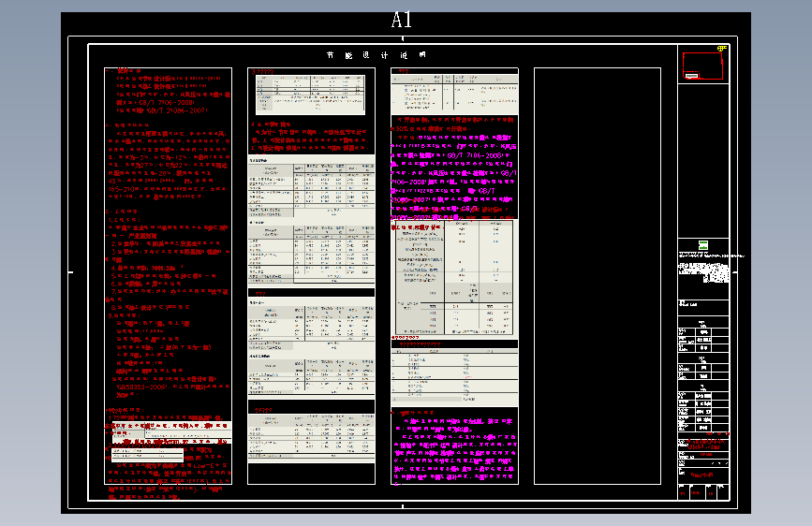
Task: Click the A1 sheet size label
Action: pos(402,21)
